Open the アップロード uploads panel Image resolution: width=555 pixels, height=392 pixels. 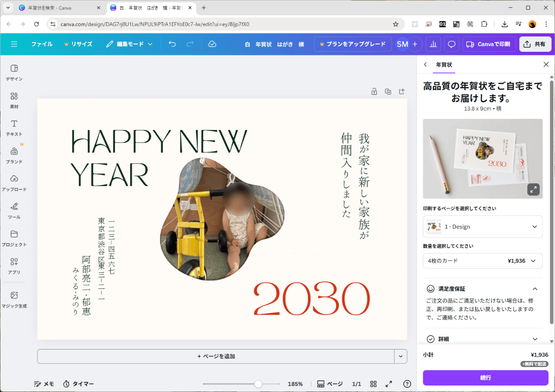[14, 183]
